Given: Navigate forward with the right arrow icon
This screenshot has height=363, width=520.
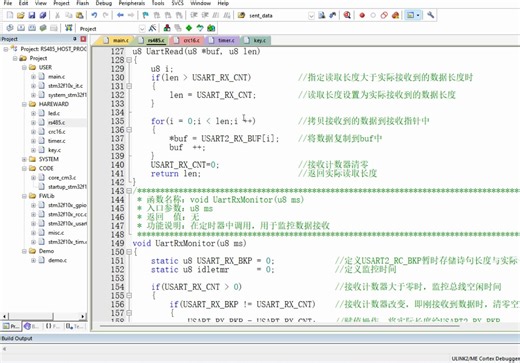Looking at the screenshot, I should coord(131,15).
